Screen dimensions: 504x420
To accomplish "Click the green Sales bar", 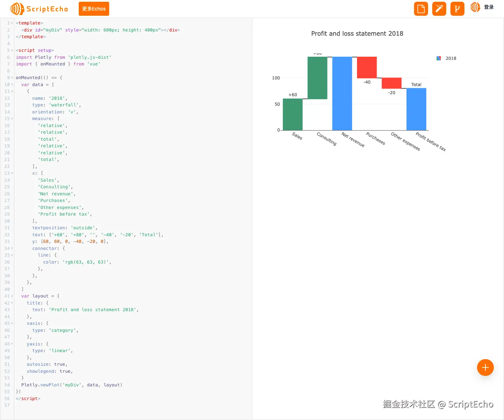I will coord(293,114).
